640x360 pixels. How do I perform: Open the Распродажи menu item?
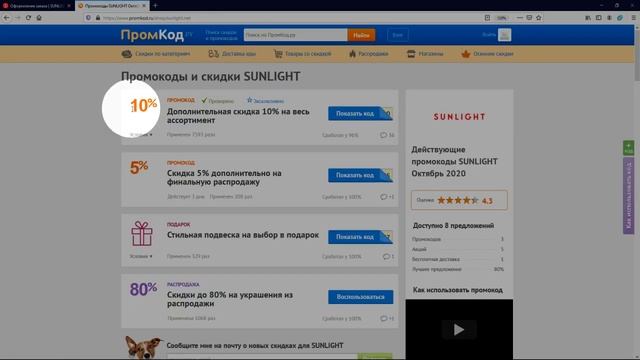click(369, 54)
